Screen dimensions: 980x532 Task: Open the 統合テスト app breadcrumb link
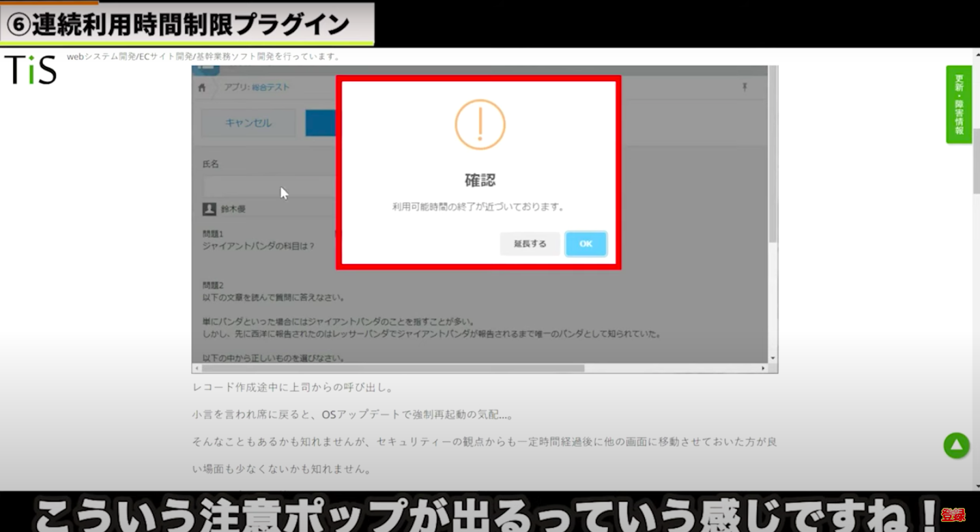[271, 87]
